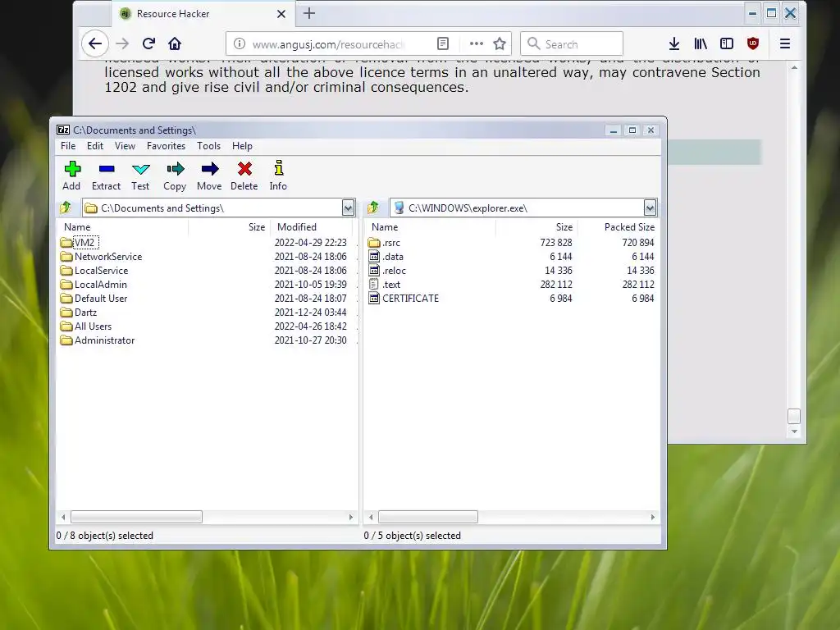
Task: Open page actions ellipsis menu
Action: 477,43
